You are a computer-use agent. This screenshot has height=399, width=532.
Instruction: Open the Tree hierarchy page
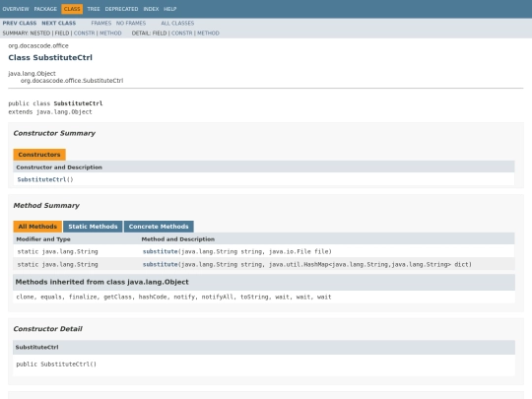coord(94,9)
